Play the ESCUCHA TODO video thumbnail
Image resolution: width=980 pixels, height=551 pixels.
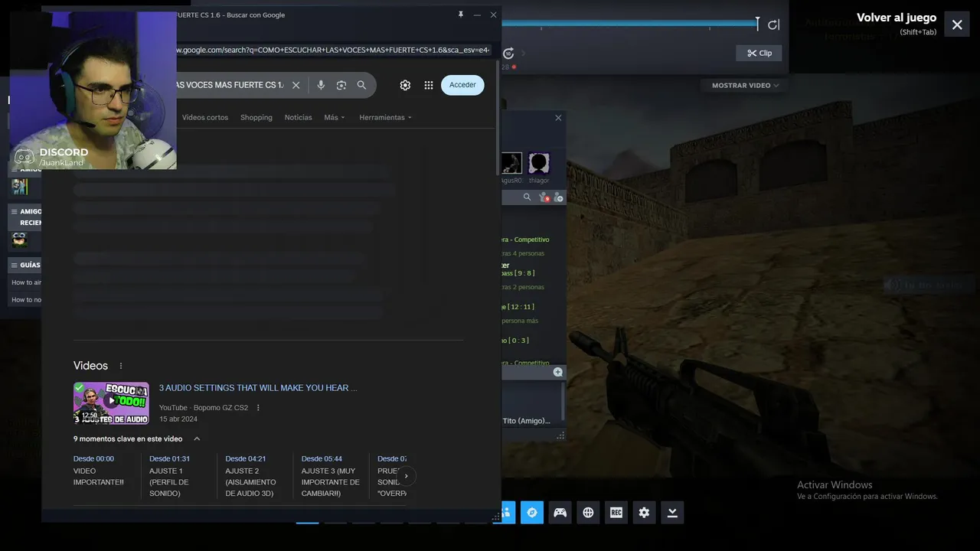pos(111,403)
